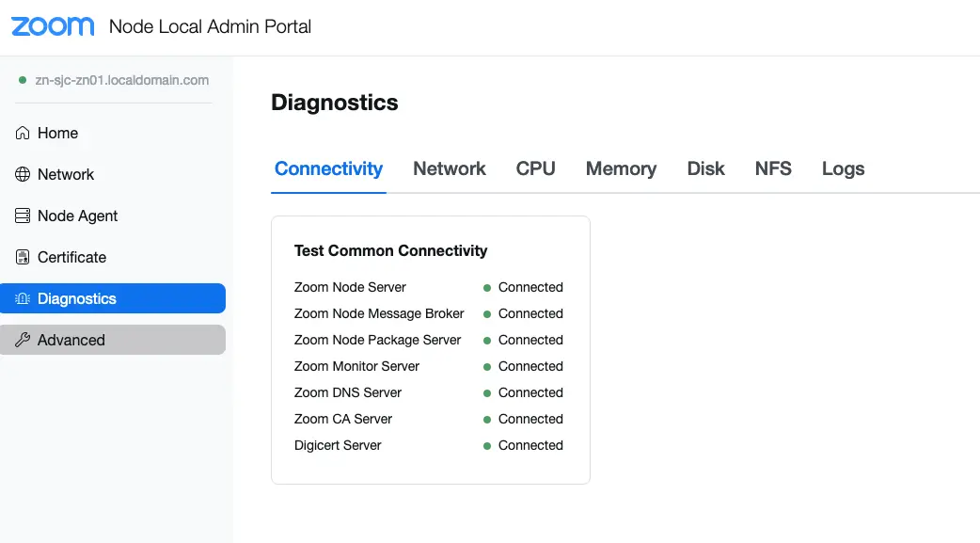Select the Memory tab
This screenshot has height=543, width=980.
click(x=621, y=169)
